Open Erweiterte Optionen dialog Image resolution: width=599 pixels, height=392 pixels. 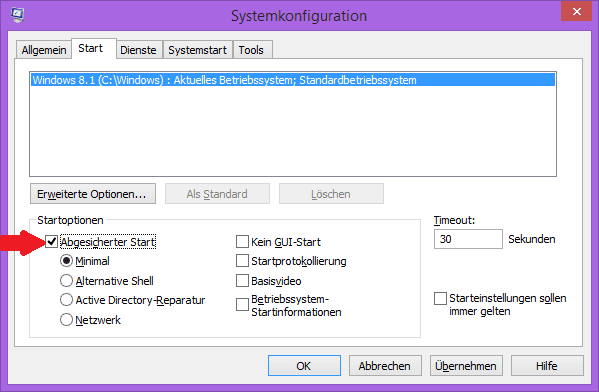[x=93, y=194]
